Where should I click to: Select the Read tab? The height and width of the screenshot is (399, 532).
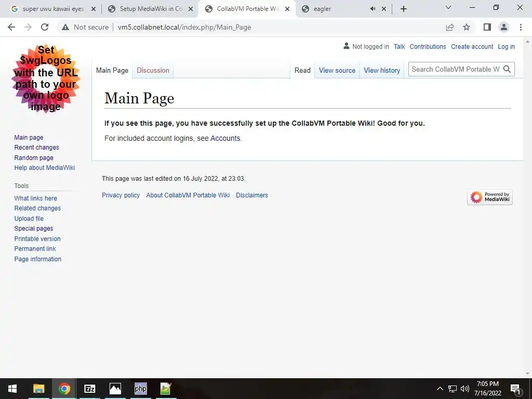tap(302, 70)
